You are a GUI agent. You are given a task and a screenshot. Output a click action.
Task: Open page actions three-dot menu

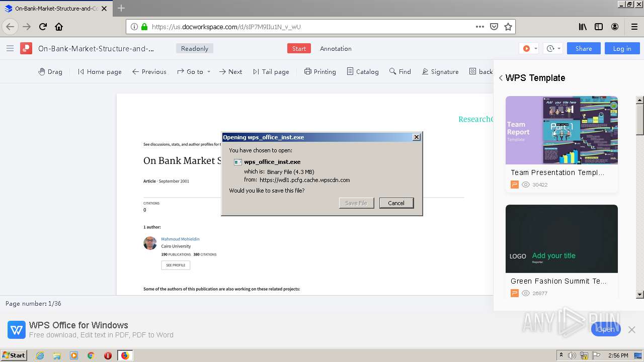480,27
